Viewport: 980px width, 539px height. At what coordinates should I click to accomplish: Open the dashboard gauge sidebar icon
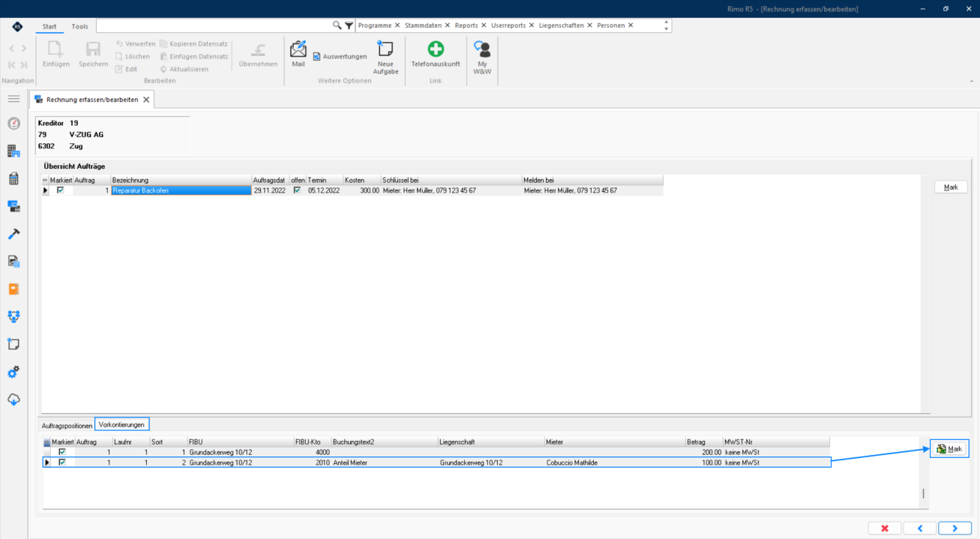[13, 124]
